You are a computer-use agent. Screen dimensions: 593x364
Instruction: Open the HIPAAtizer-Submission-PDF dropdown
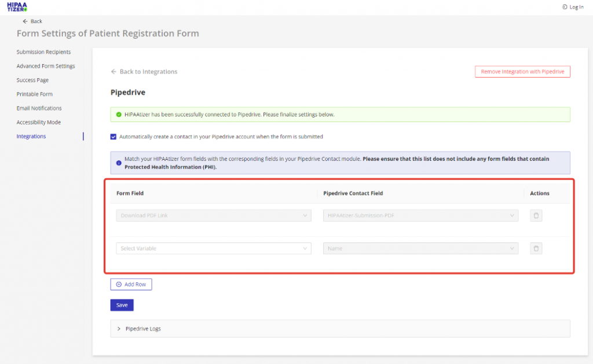(x=420, y=215)
